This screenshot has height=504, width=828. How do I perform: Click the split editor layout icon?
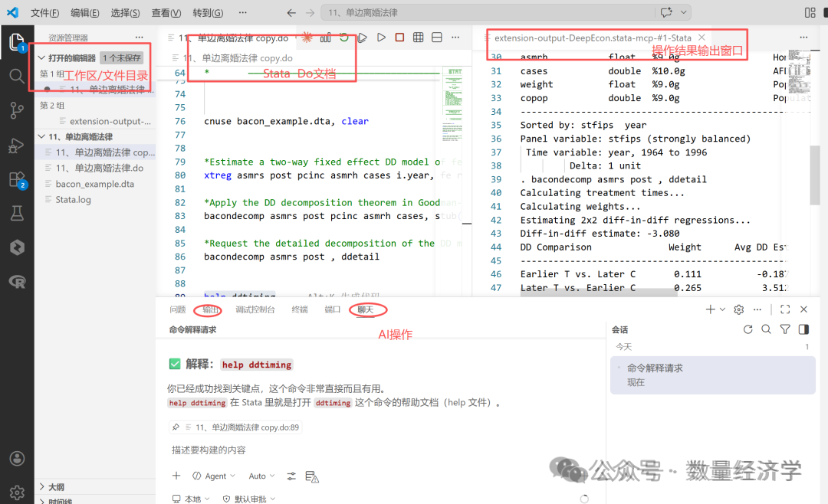[x=437, y=38]
